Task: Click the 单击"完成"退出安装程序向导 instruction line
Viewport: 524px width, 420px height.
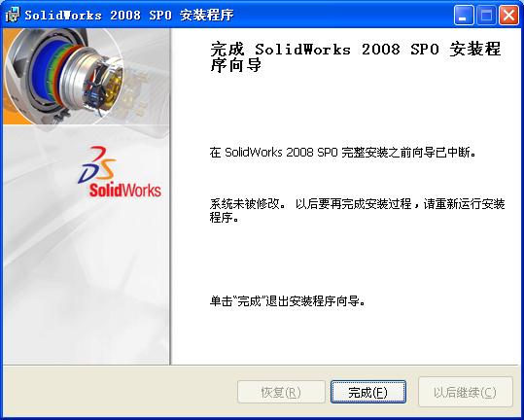Action: tap(288, 301)
